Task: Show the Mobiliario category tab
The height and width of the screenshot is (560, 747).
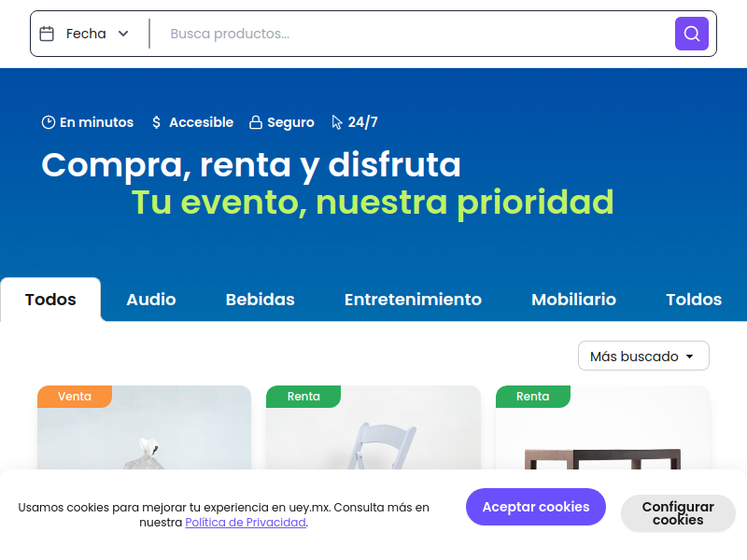Action: point(573,300)
